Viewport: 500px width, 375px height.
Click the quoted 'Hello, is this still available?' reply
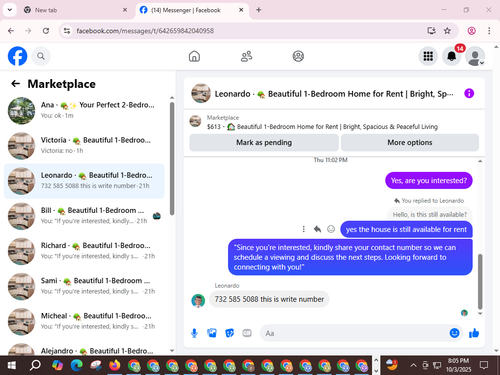[430, 214]
